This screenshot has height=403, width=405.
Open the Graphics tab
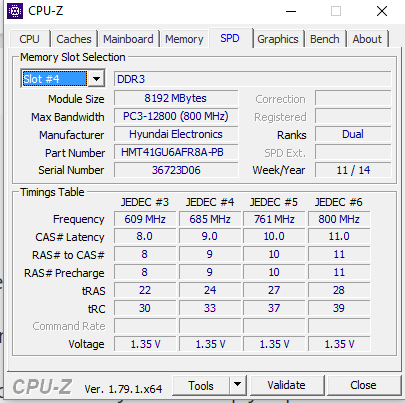(278, 39)
